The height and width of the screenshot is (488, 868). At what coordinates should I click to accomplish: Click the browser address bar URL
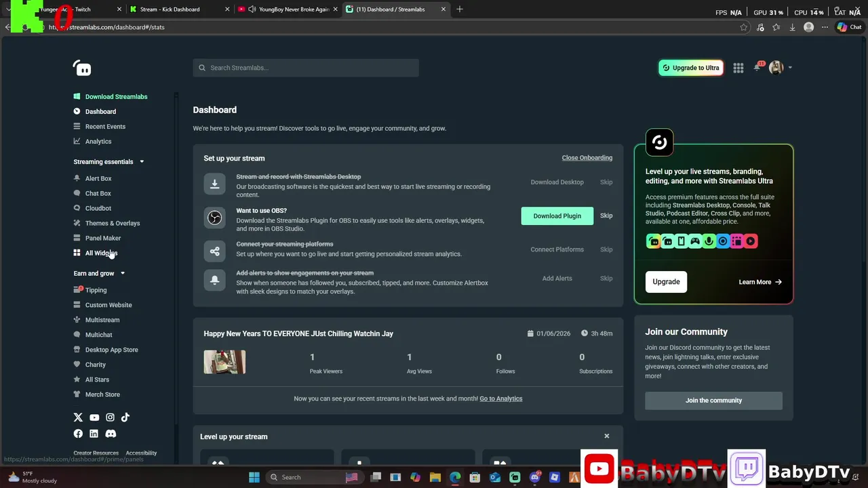[106, 27]
